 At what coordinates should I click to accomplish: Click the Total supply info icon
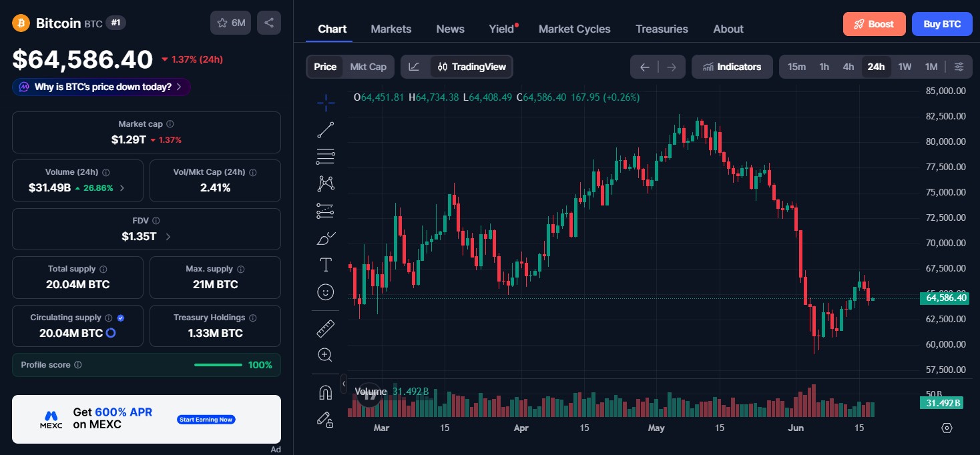(103, 269)
